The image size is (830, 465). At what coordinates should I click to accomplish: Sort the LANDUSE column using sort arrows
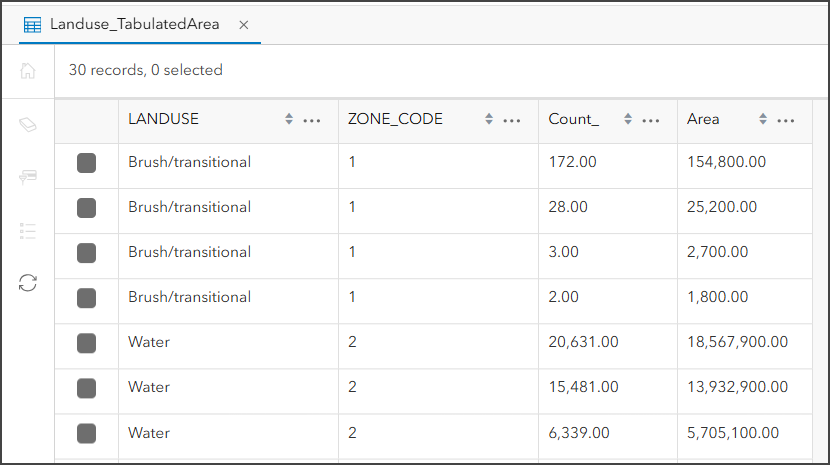[x=289, y=119]
